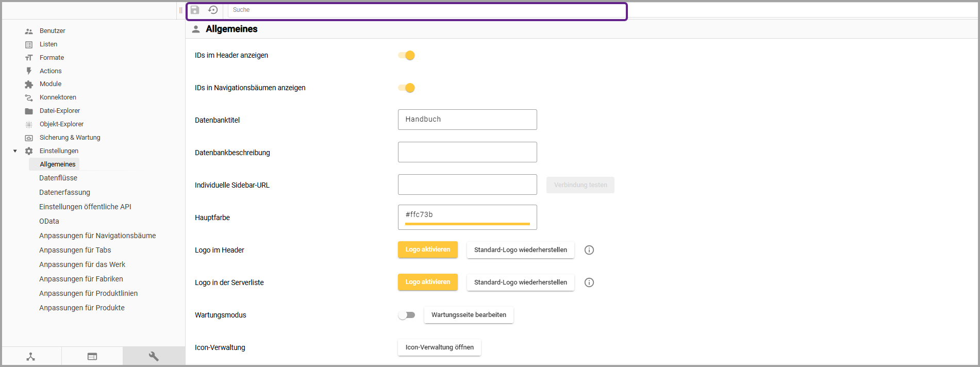Open the card view tab at bottom
980x367 pixels.
[x=92, y=356]
